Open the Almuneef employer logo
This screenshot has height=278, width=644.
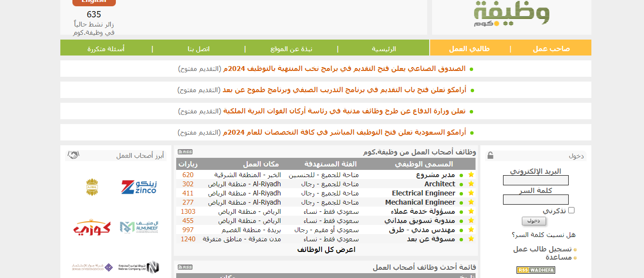[139, 227]
